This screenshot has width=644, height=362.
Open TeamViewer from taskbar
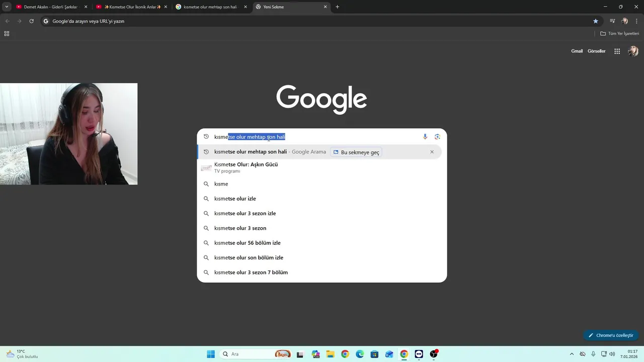click(419, 354)
